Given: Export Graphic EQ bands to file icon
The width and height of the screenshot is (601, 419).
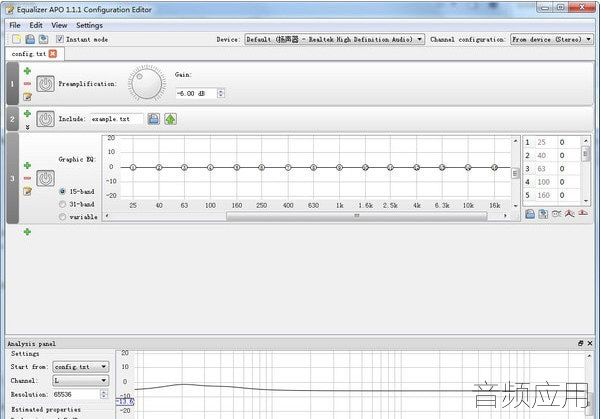Looking at the screenshot, I should [x=543, y=214].
